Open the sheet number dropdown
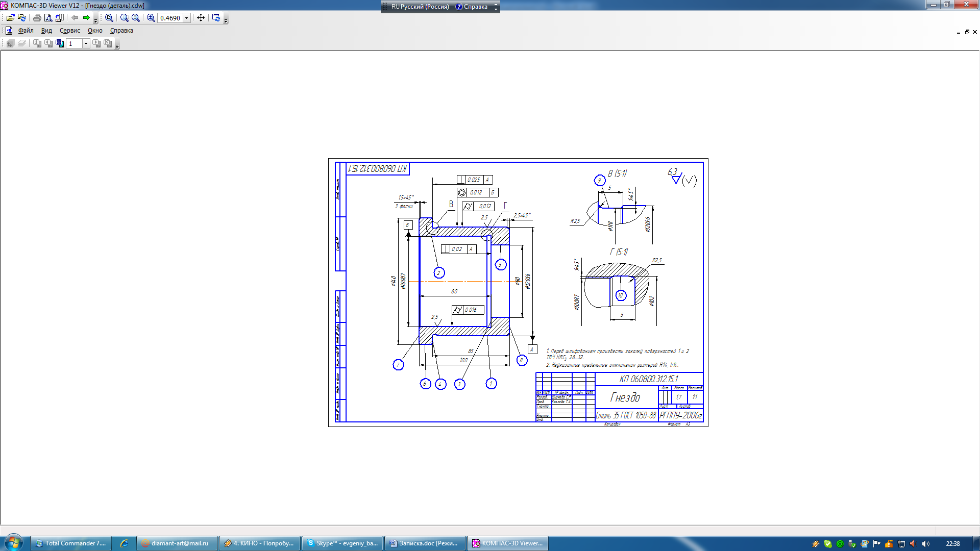 tap(86, 43)
